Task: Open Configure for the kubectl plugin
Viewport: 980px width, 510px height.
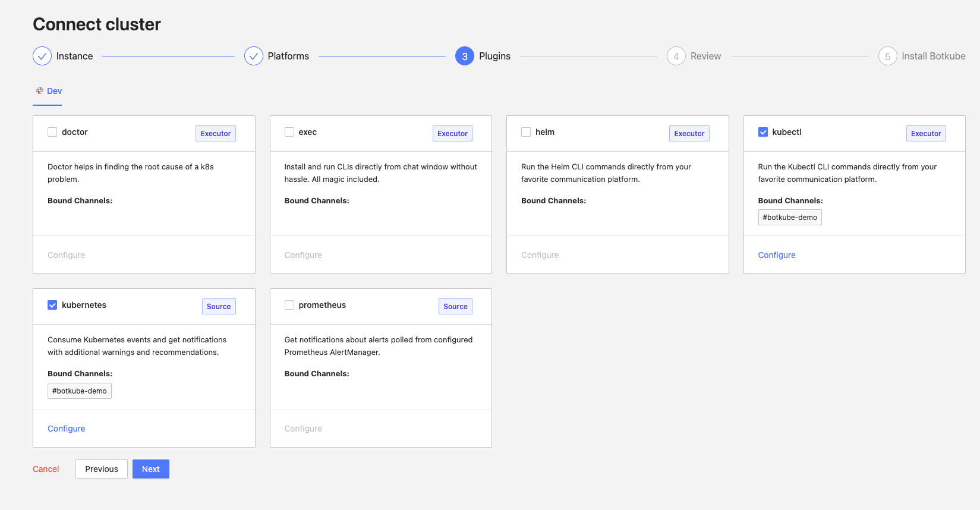Action: coord(777,255)
